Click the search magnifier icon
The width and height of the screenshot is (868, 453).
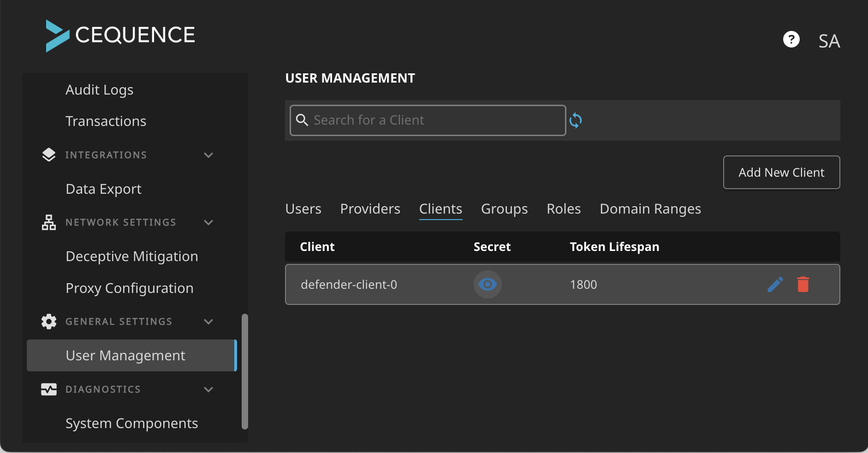click(302, 120)
